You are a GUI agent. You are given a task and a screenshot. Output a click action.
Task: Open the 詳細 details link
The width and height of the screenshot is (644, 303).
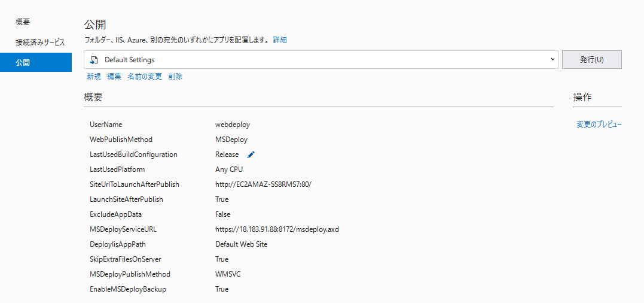280,40
